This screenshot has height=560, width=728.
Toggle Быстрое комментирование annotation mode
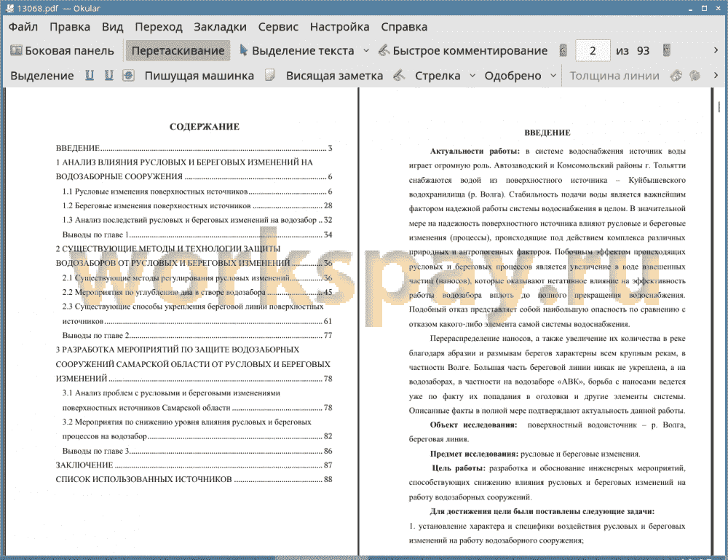[463, 51]
